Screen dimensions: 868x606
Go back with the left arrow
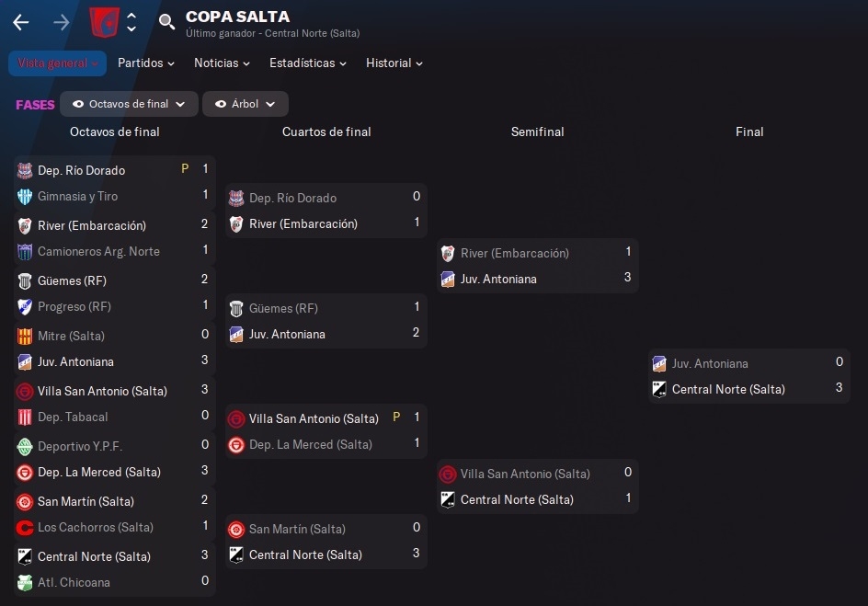click(x=21, y=23)
